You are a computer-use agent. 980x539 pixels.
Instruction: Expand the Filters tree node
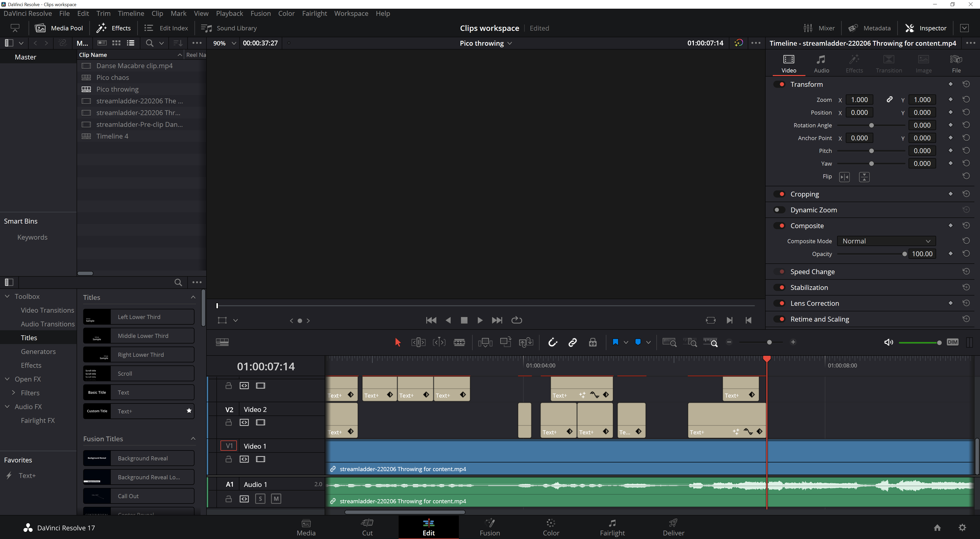pos(13,393)
